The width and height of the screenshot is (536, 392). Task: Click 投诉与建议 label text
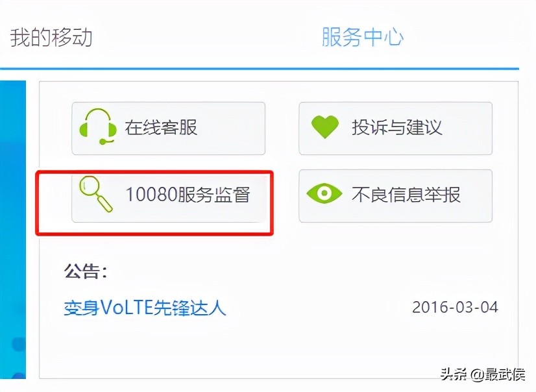click(397, 127)
